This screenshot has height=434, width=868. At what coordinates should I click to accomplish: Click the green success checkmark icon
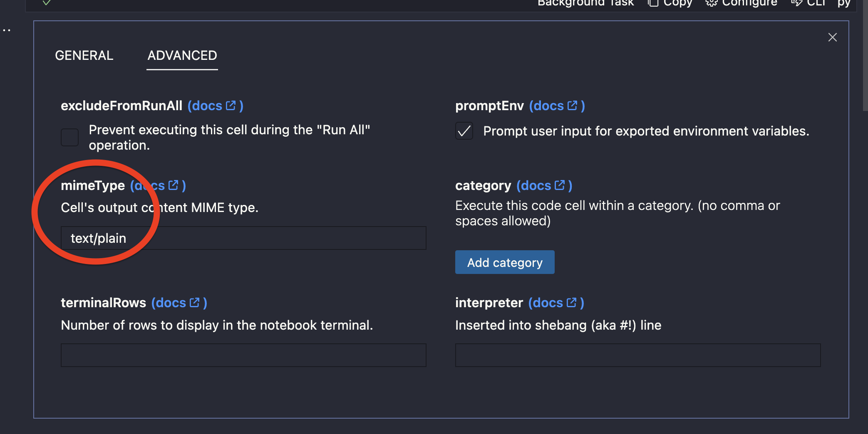click(47, 2)
